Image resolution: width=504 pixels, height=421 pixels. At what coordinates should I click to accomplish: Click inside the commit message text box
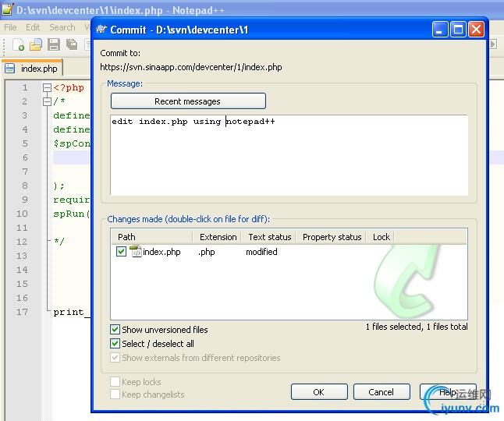(x=289, y=155)
